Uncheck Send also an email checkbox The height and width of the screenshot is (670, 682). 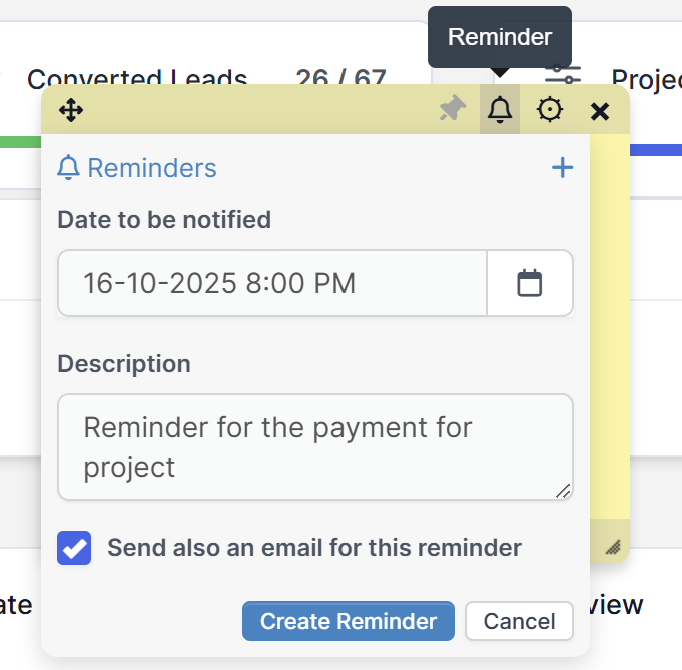click(x=75, y=548)
